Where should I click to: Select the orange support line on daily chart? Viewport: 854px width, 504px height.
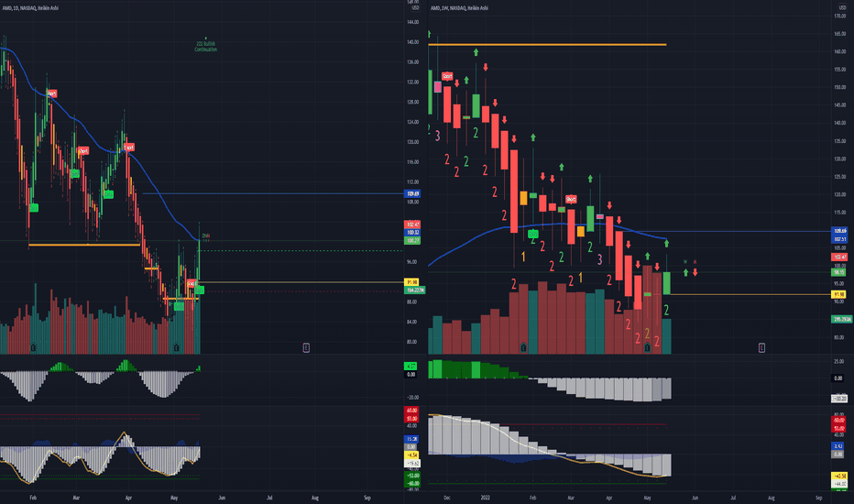coord(84,246)
